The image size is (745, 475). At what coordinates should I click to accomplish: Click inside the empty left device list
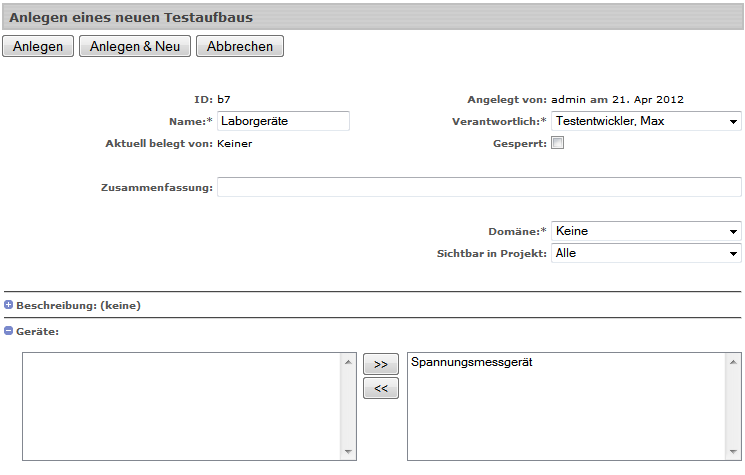click(x=182, y=406)
